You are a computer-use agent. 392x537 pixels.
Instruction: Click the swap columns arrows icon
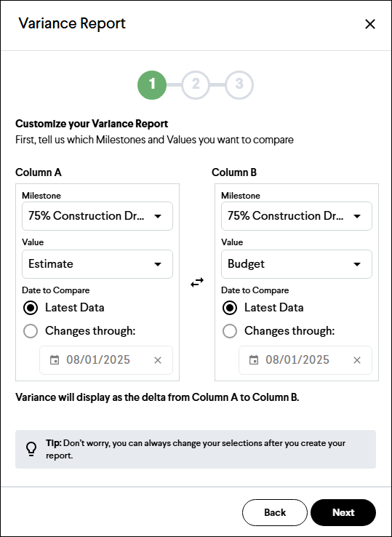(x=197, y=282)
